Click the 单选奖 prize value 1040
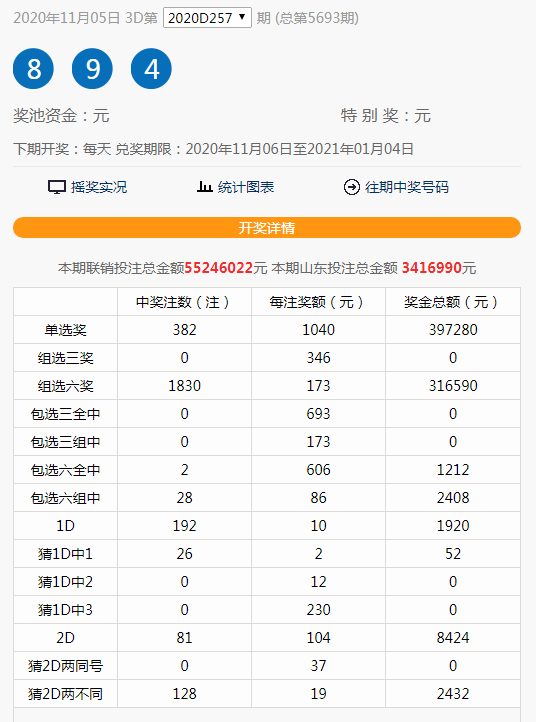536x722 pixels. coord(319,330)
